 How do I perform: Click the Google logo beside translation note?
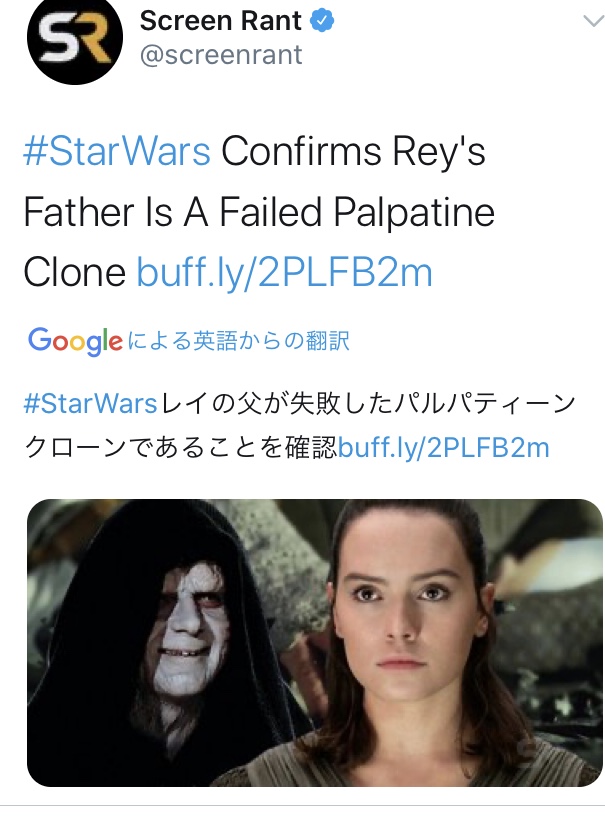coord(75,341)
